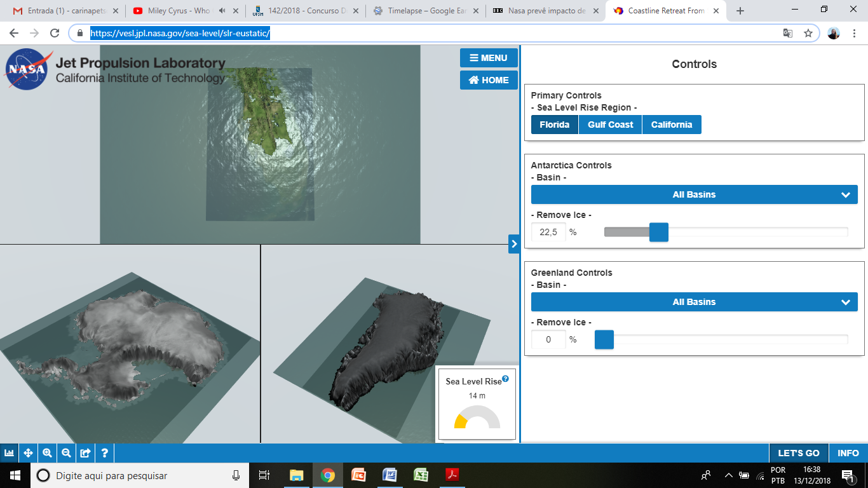The height and width of the screenshot is (488, 868).
Task: Open the MENU button
Action: (x=489, y=58)
